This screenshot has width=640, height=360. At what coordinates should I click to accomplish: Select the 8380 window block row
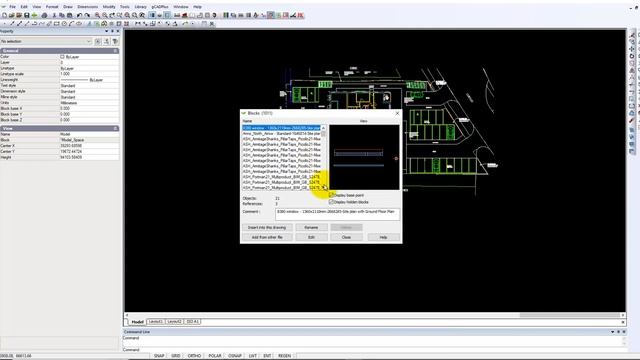pos(282,128)
